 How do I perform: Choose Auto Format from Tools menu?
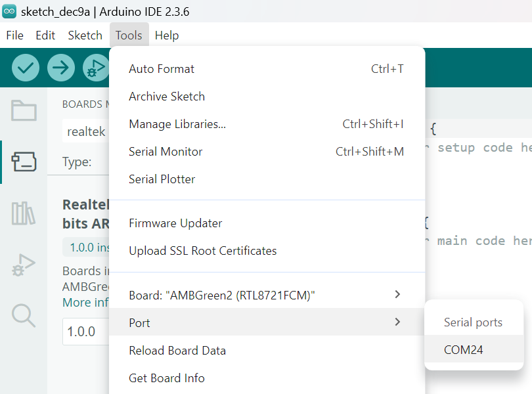[162, 69]
